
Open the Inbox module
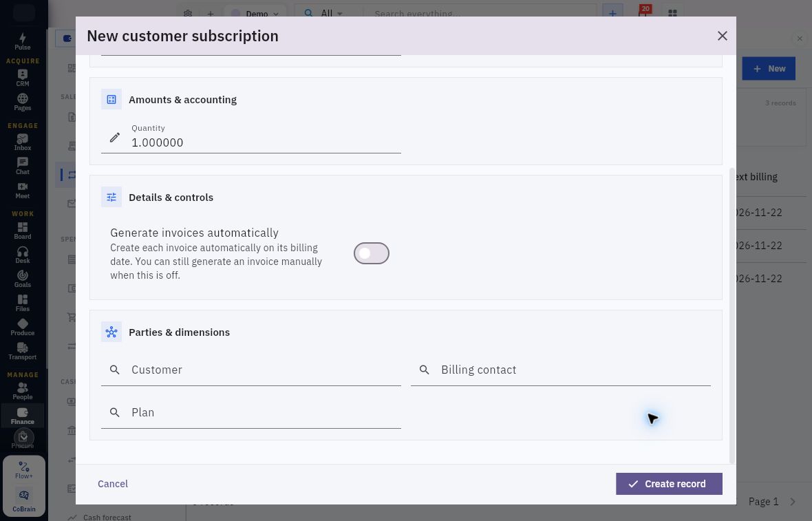[x=22, y=142]
